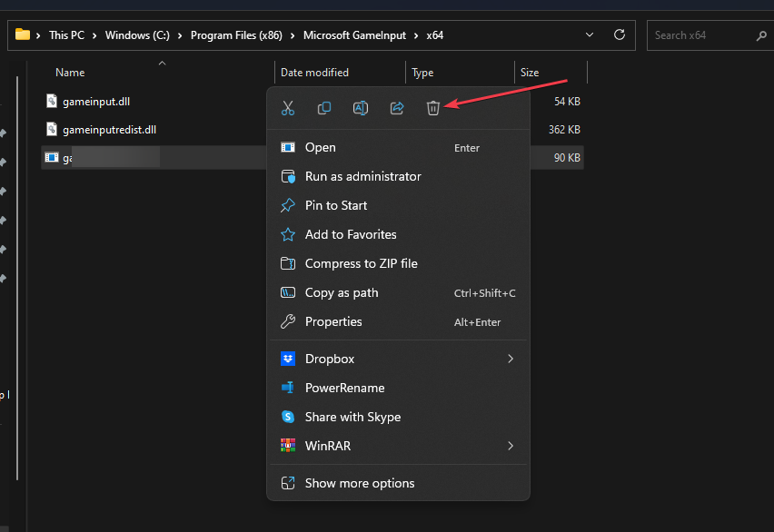Select the gameinputredist.dll file
The height and width of the screenshot is (532, 774).
(x=110, y=130)
